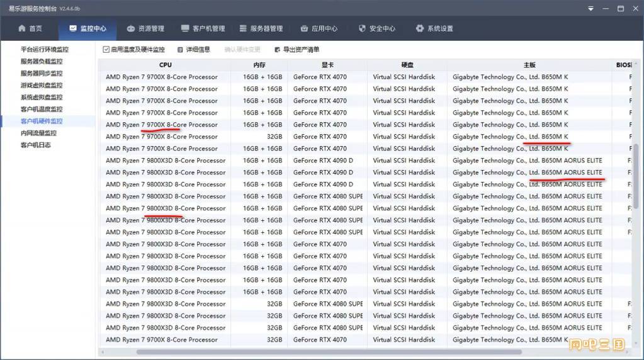Viewport: 644px width, 360px height.
Task: Click the BIOS column header
Action: click(623, 65)
